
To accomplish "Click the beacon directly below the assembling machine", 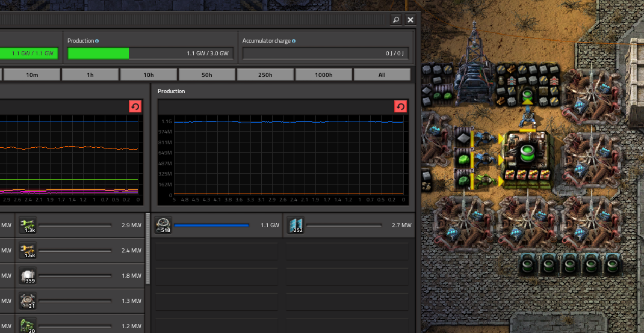I will click(527, 224).
